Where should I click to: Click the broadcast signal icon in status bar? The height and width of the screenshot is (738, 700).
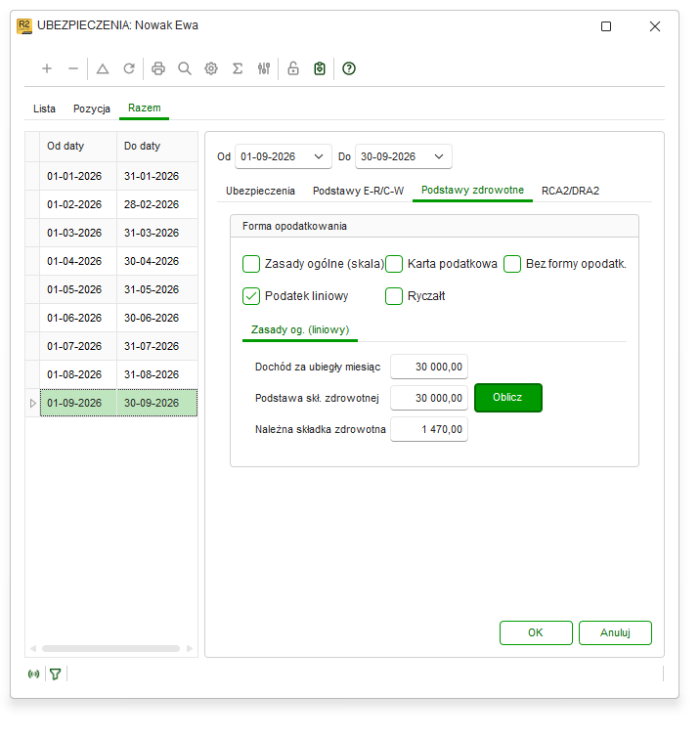tap(33, 674)
